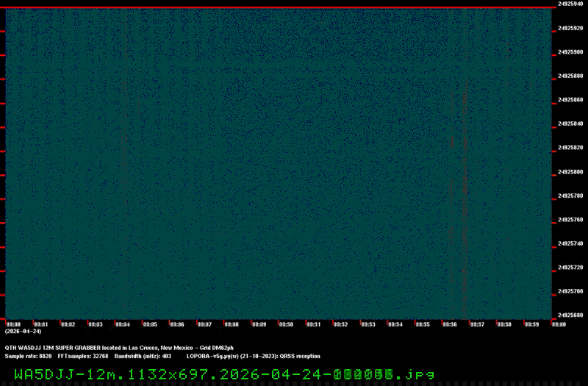Click the 00:56 time axis marker
588x386 pixels.
pos(449,324)
